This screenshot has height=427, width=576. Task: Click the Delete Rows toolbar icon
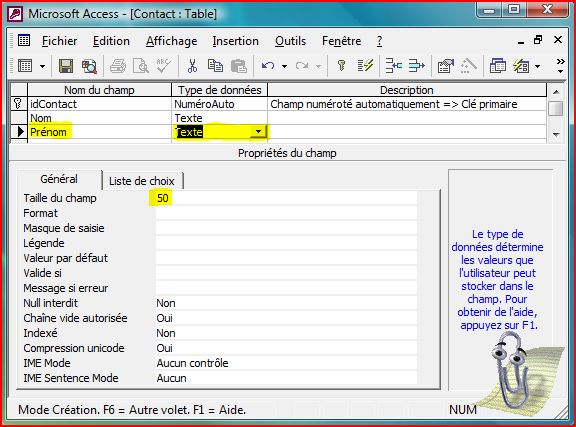(x=417, y=67)
